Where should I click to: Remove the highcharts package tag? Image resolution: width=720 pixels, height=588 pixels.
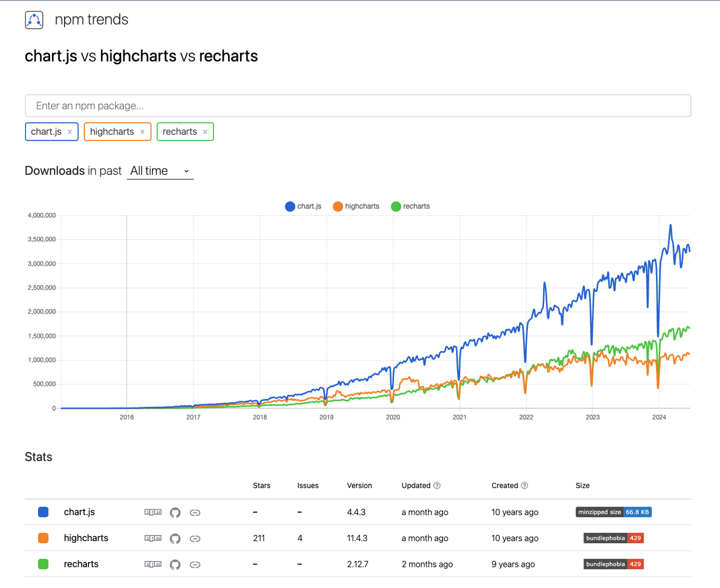142,132
